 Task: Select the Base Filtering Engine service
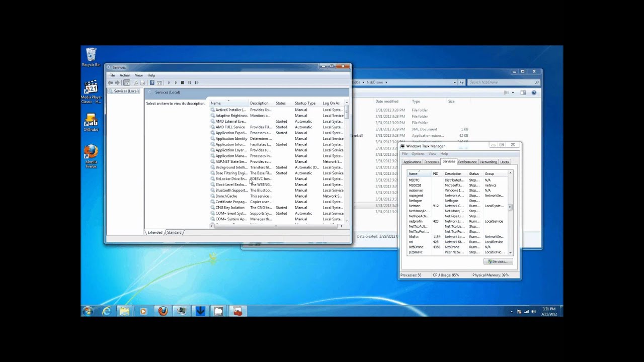(277, 173)
